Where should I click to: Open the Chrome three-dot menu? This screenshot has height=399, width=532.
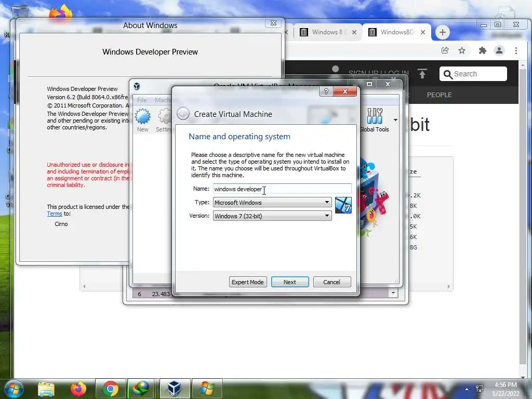[x=516, y=50]
